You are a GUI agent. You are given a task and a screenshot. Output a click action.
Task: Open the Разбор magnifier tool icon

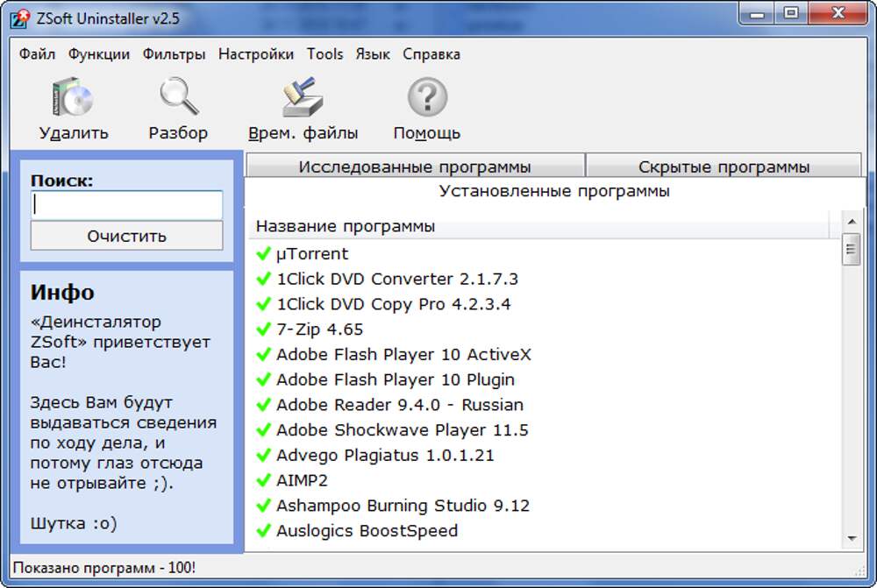pyautogui.click(x=179, y=98)
